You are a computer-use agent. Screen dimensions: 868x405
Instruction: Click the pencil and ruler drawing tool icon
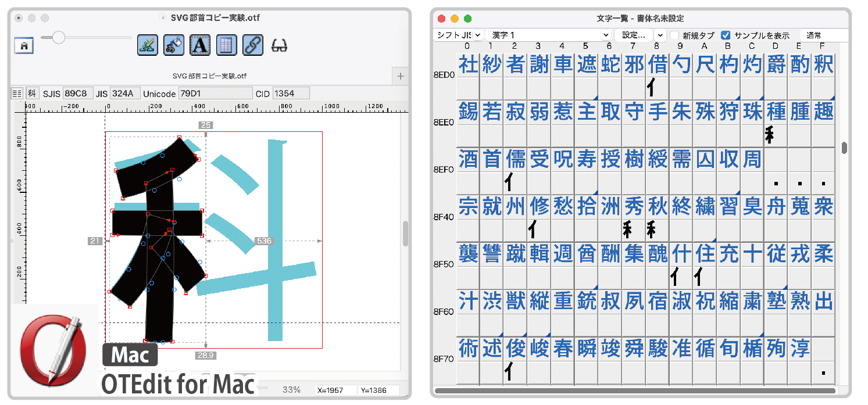coord(148,45)
